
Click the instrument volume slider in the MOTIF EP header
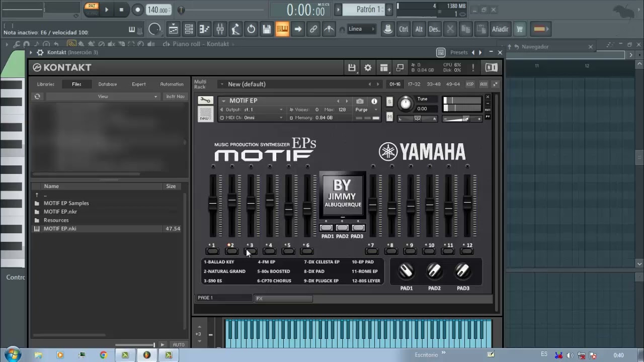pos(462,119)
